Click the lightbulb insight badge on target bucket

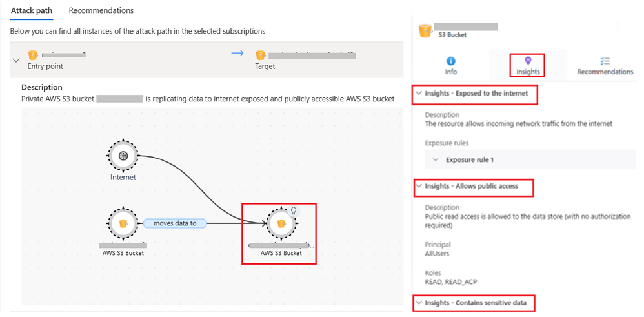294,210
